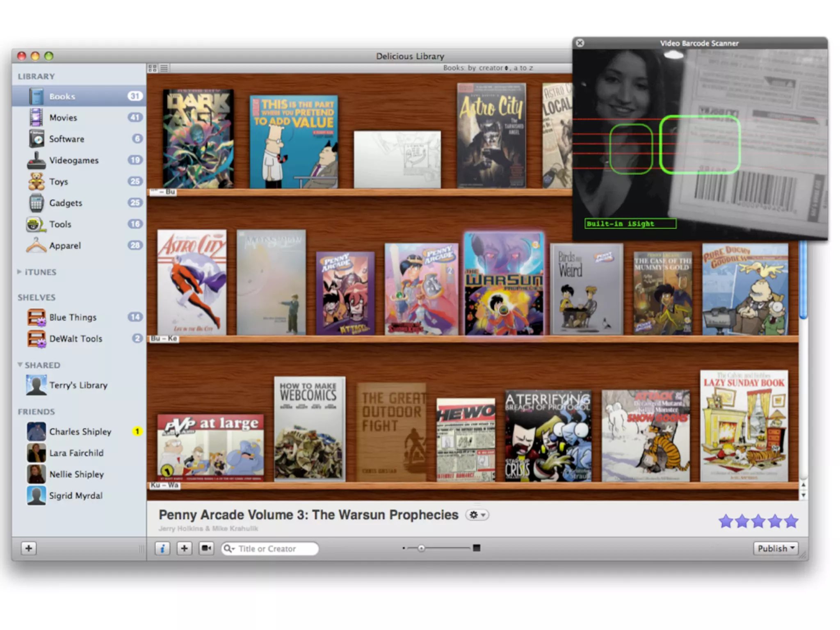Select Terry's Library shared item

click(x=78, y=385)
